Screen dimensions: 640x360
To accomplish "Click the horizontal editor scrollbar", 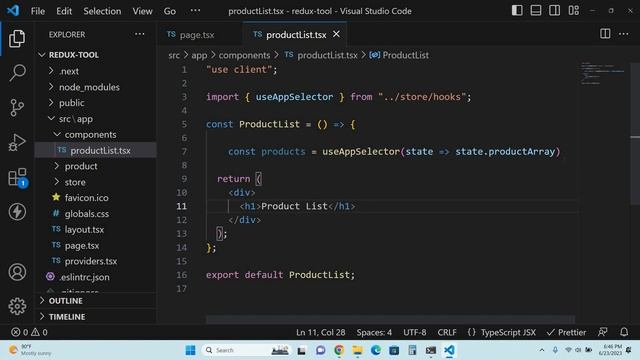I will (x=390, y=319).
